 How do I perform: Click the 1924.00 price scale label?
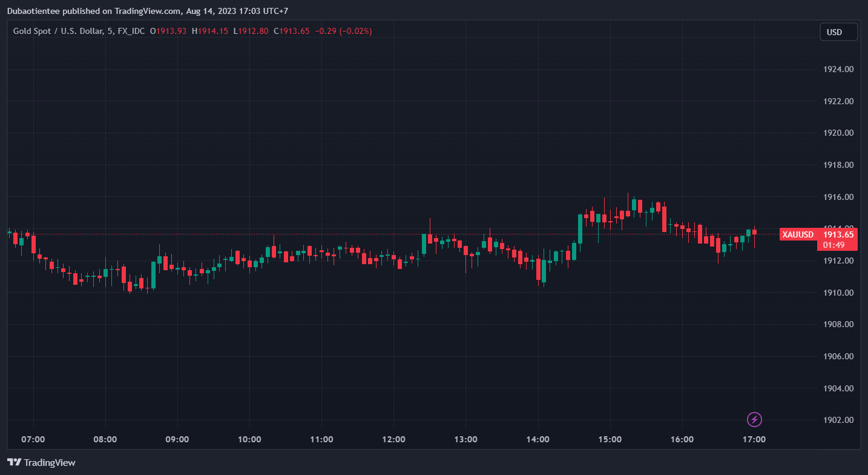839,69
